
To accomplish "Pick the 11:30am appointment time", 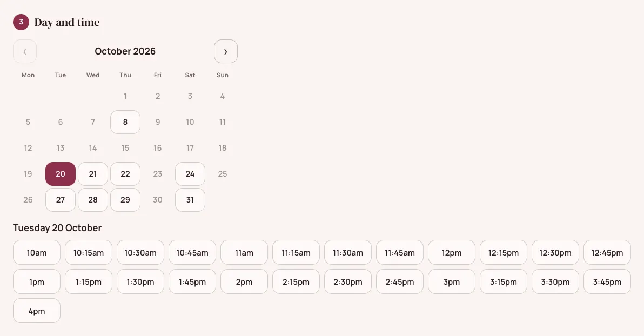I will [348, 253].
